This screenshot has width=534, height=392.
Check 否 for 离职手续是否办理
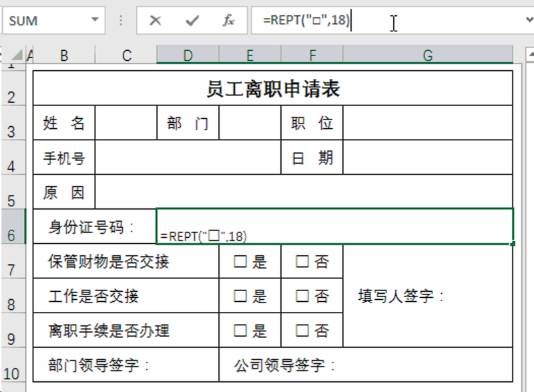pos(302,330)
